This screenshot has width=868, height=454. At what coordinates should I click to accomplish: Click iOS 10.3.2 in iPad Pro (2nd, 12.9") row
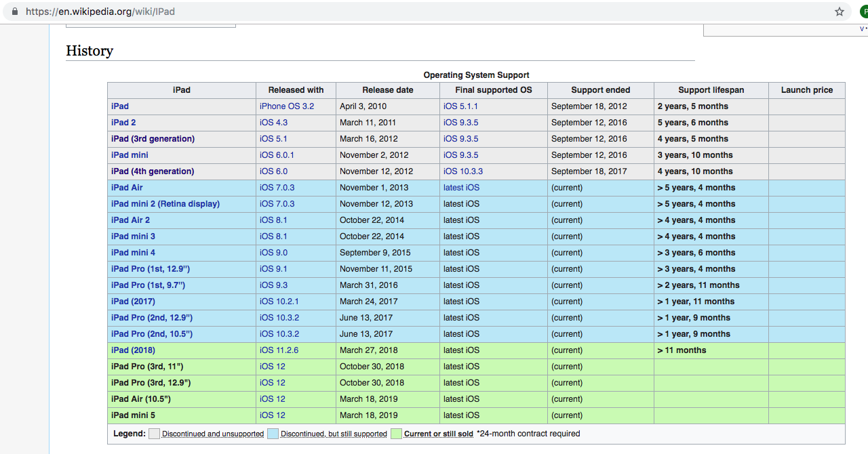coord(279,318)
